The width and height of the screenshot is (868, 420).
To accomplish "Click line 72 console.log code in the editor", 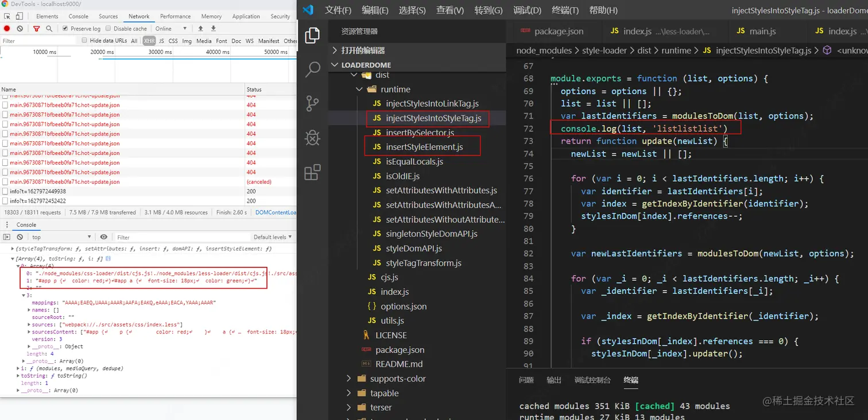I will point(644,129).
